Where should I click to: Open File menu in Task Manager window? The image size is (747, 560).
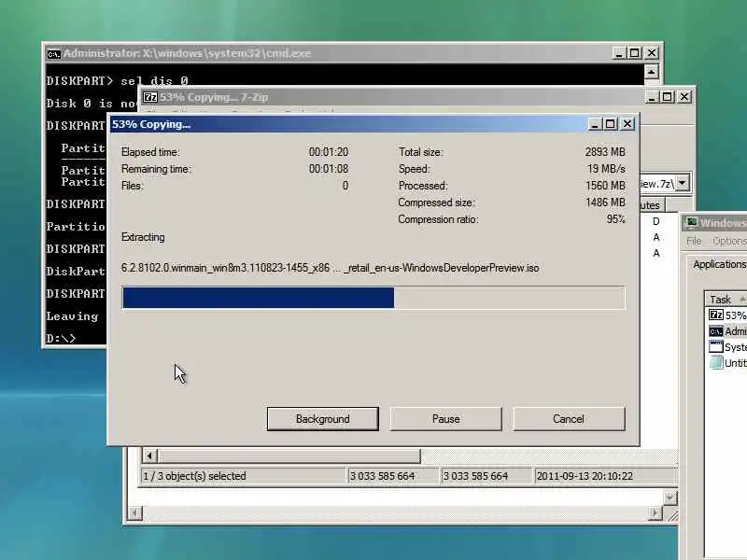[694, 241]
